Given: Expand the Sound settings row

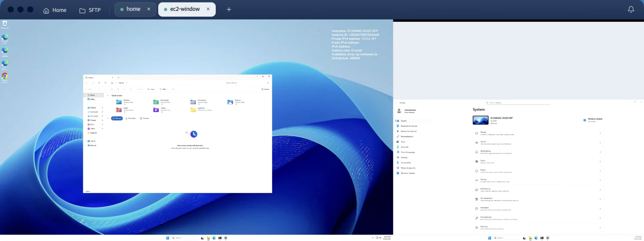Looking at the screenshot, I should click(538, 143).
